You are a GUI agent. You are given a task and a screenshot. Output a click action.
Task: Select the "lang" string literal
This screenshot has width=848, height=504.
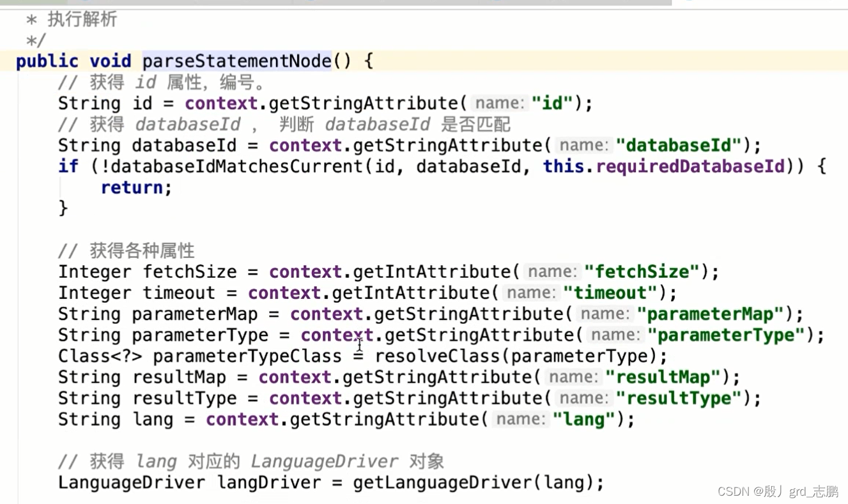pyautogui.click(x=583, y=419)
